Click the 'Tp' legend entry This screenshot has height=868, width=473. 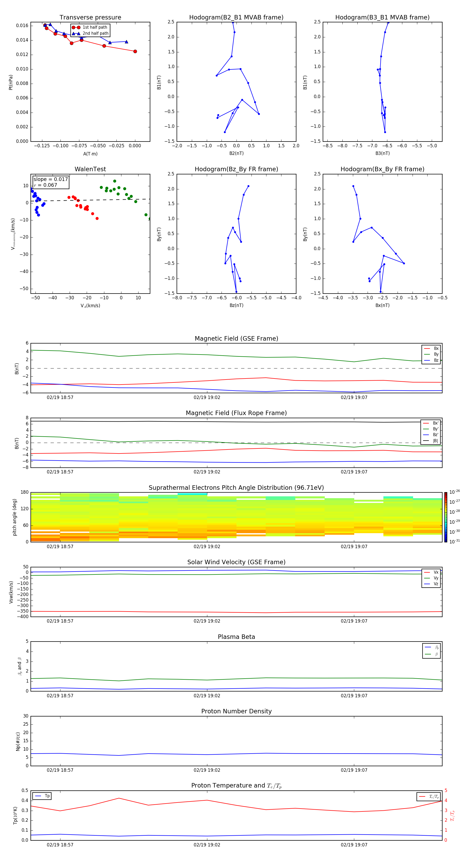coord(42,796)
